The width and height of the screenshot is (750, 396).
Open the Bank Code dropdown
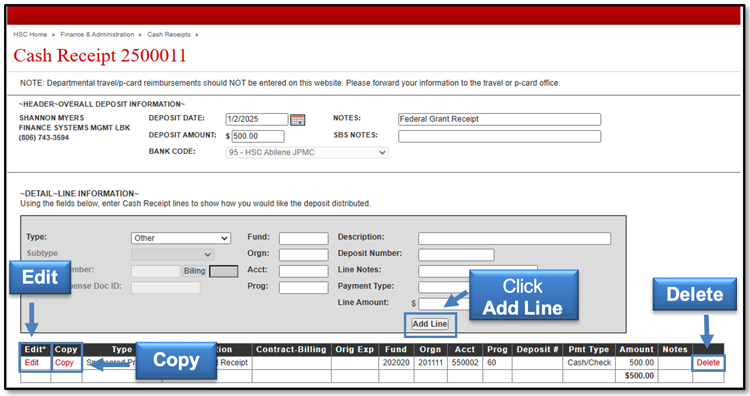(307, 153)
